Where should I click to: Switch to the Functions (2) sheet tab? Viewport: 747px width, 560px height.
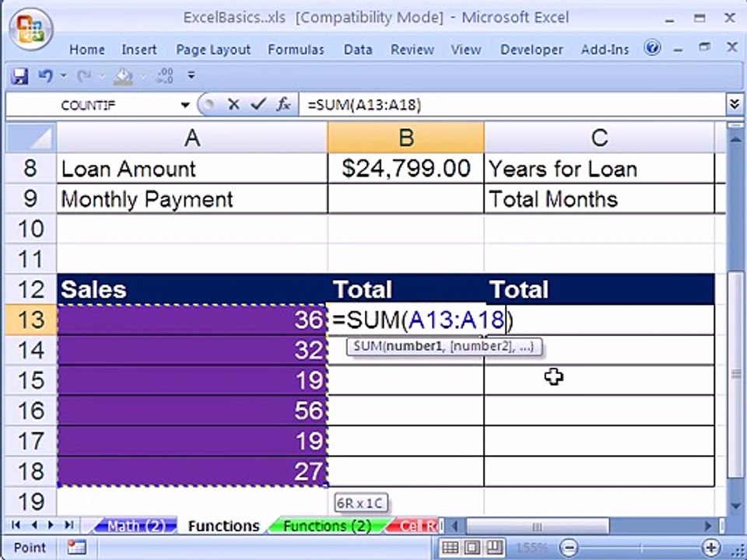pos(327,526)
